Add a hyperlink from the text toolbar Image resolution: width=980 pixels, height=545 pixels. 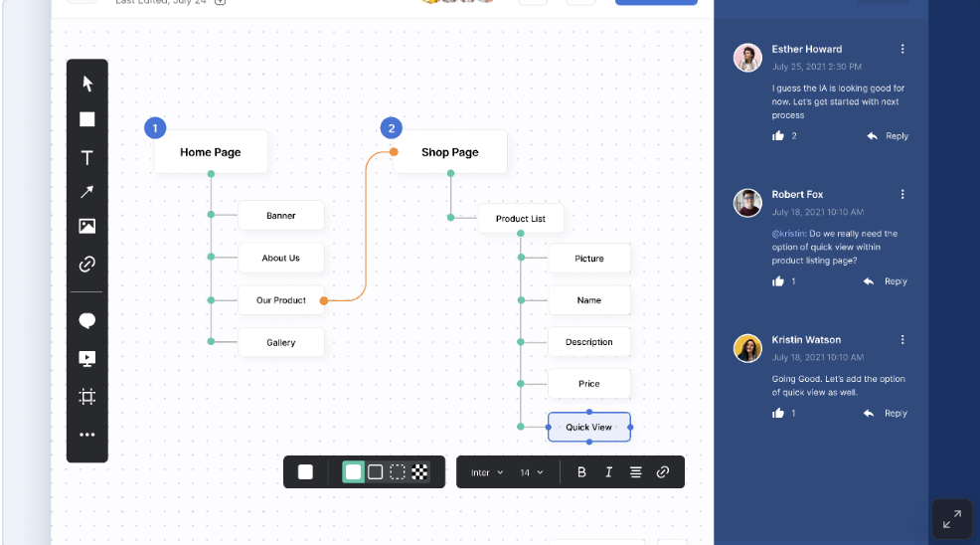tap(663, 472)
